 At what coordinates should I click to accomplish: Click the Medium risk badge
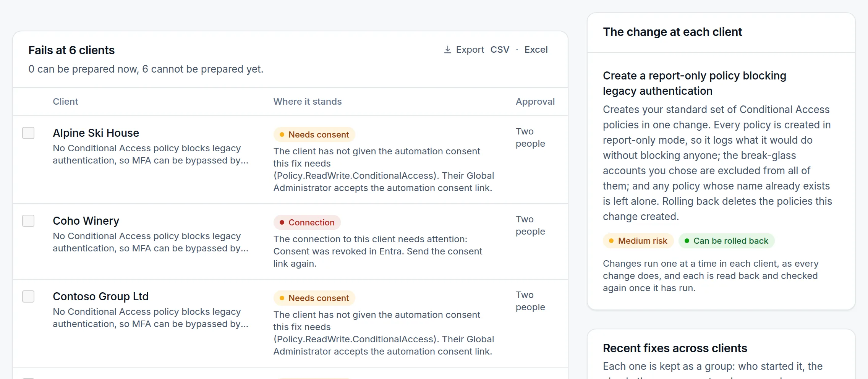click(x=638, y=241)
